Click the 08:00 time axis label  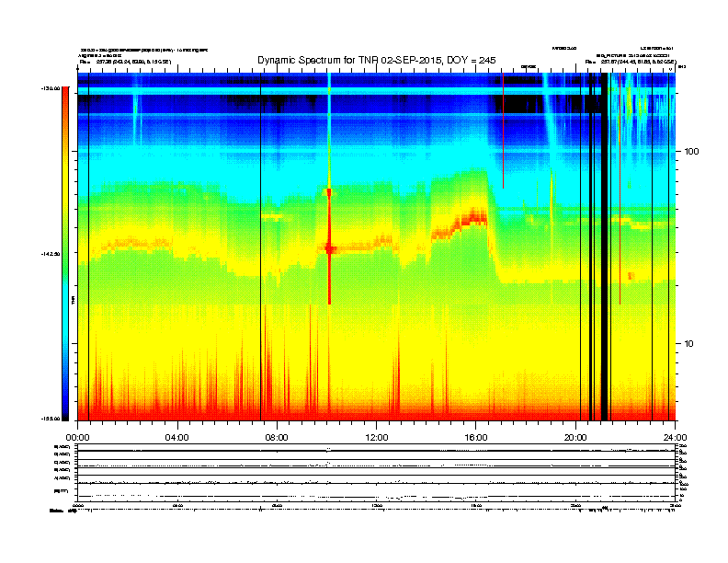[x=277, y=438]
